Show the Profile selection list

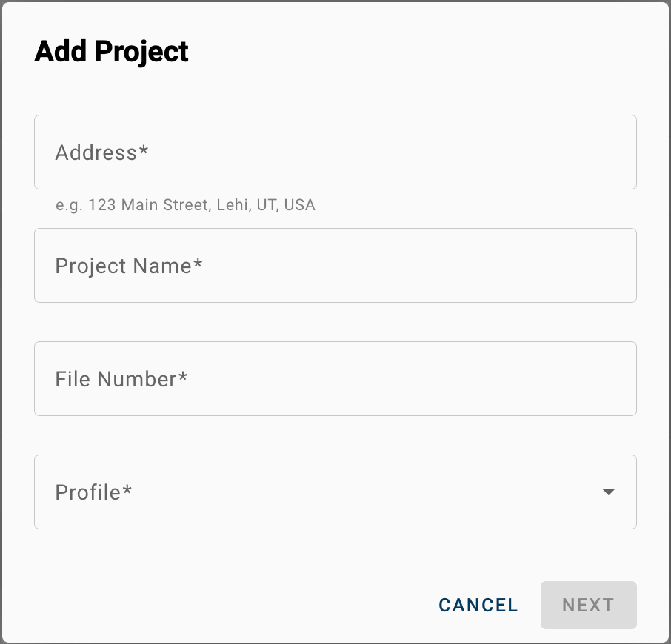click(335, 492)
